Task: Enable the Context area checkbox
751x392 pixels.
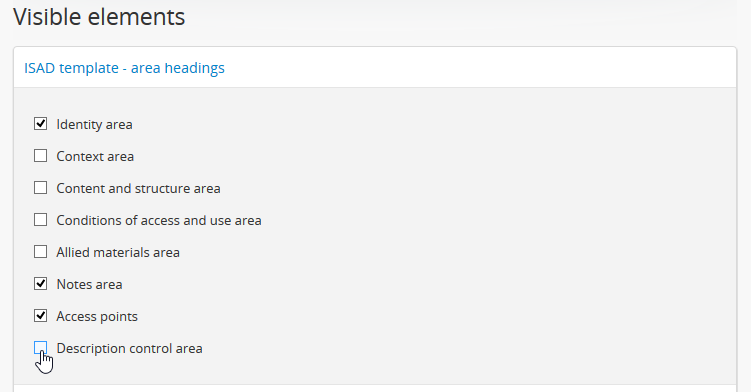Action: pos(41,156)
